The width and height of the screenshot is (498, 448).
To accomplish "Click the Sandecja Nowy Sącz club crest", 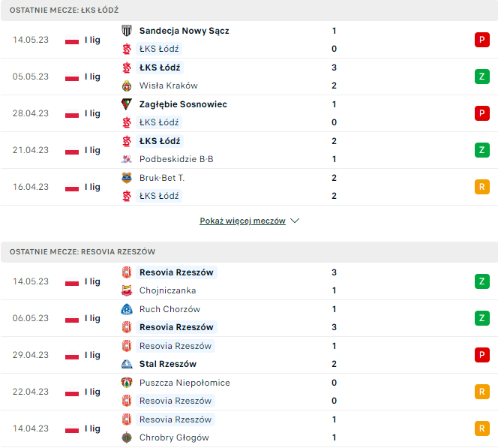I will [127, 31].
